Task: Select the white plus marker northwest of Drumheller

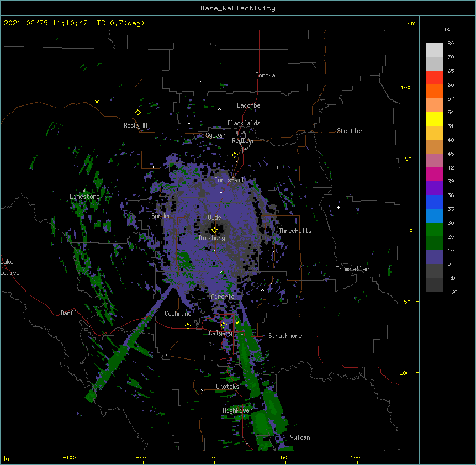Action: pyautogui.click(x=338, y=207)
